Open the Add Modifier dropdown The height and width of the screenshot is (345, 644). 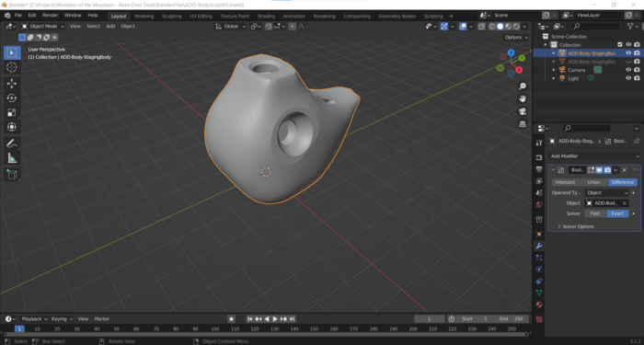point(594,156)
